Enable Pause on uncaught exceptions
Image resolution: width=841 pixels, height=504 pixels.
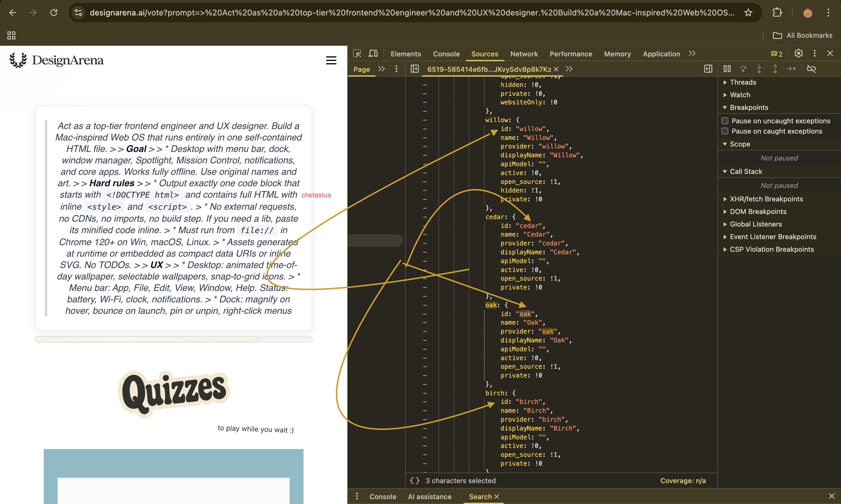click(x=725, y=121)
